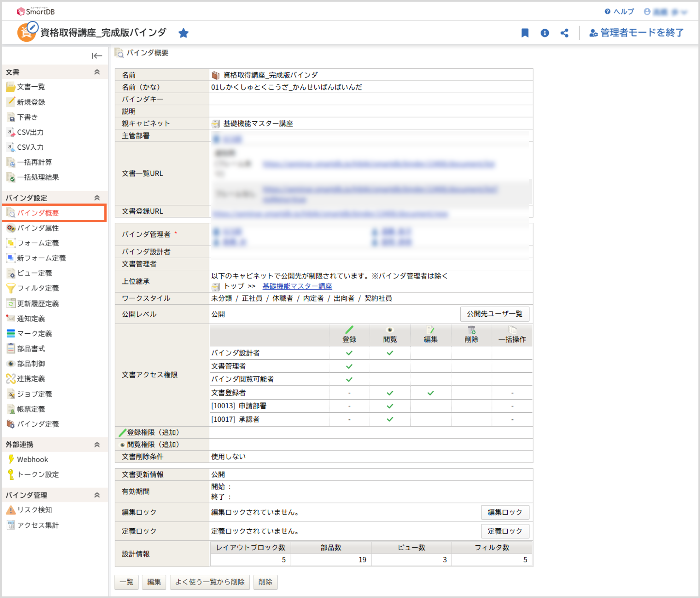Select 文書一覧 in the sidebar
The image size is (700, 598).
31,87
